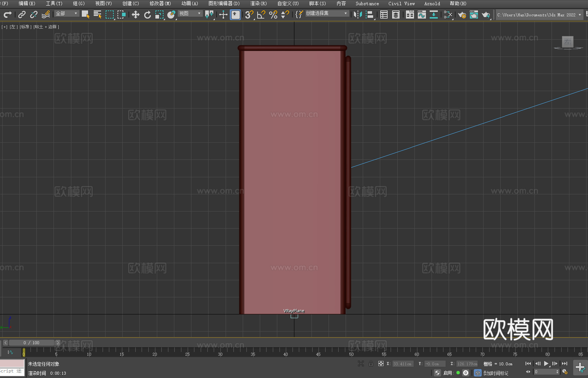
Task: Select the Link tool (chain icon)
Action: point(22,14)
